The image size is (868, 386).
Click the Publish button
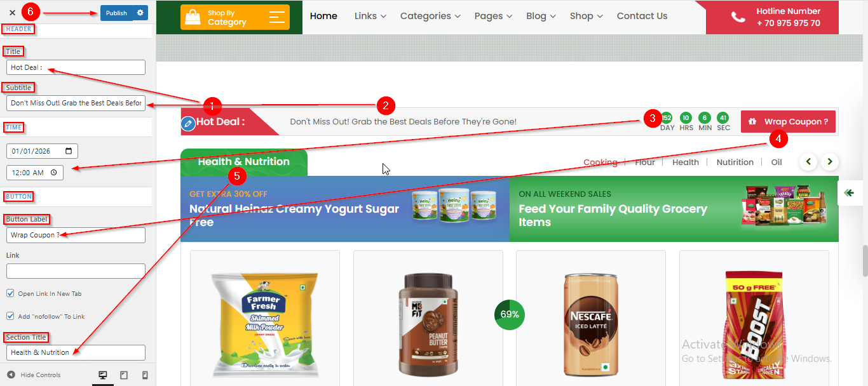click(x=116, y=13)
